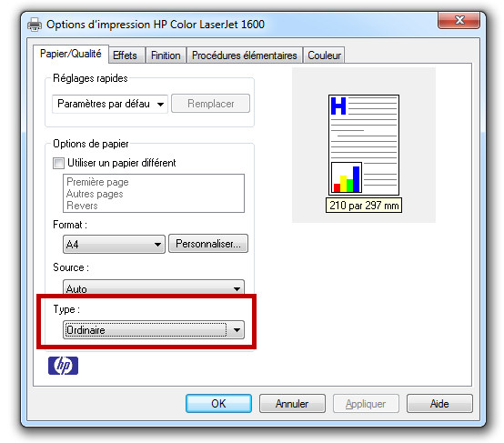This screenshot has height=443, width=504.
Task: Open the A4 Format dropdown
Action: 114,245
